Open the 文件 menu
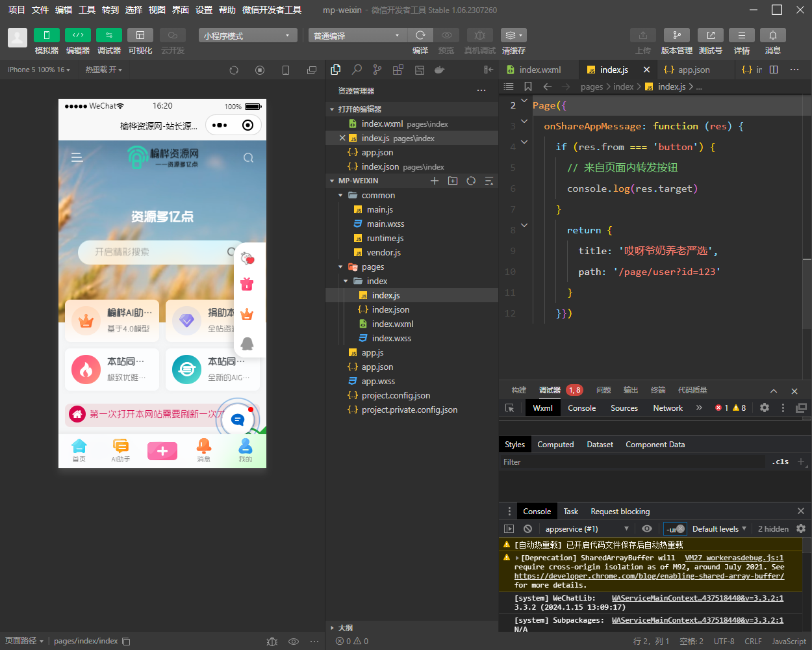Viewport: 812px width, 650px height. tap(40, 10)
